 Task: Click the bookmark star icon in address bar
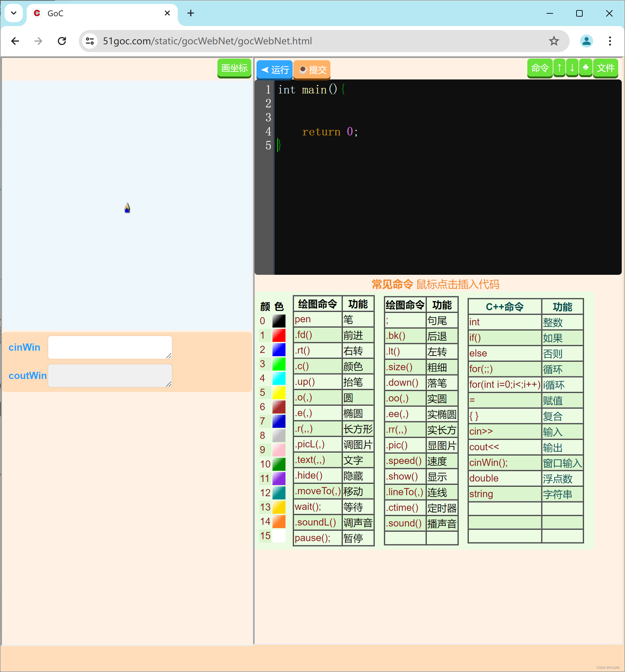[554, 41]
